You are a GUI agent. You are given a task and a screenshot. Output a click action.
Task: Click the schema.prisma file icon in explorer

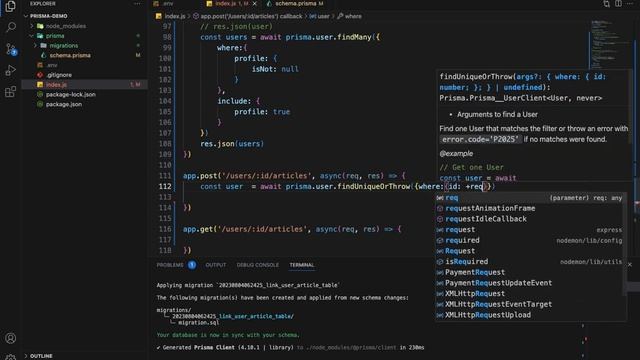(x=44, y=55)
